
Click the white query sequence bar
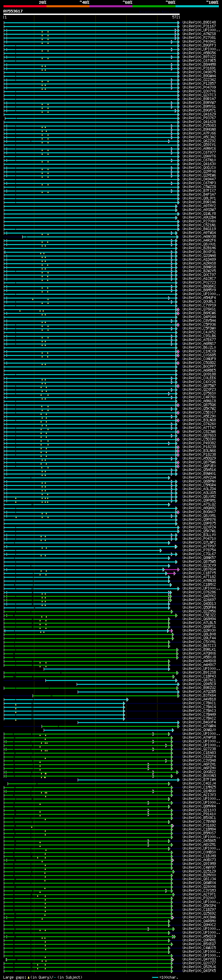pos(92,14)
